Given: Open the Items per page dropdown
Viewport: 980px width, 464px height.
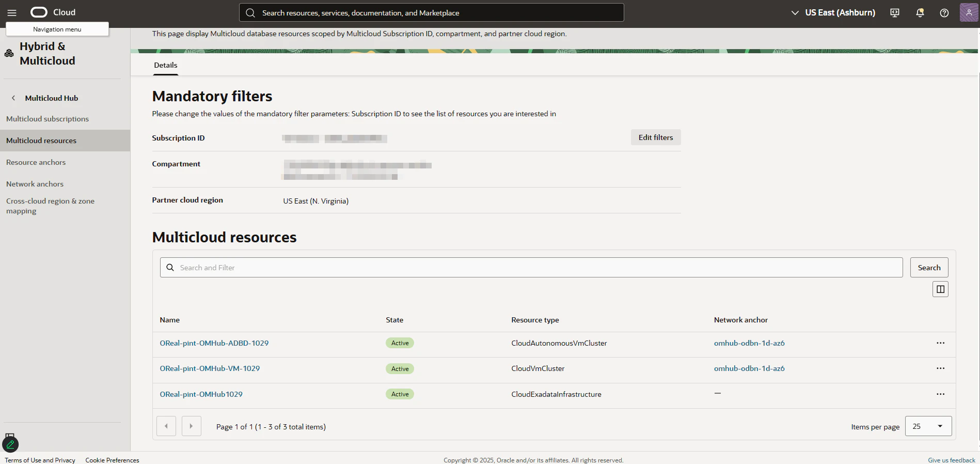Looking at the screenshot, I should point(928,426).
